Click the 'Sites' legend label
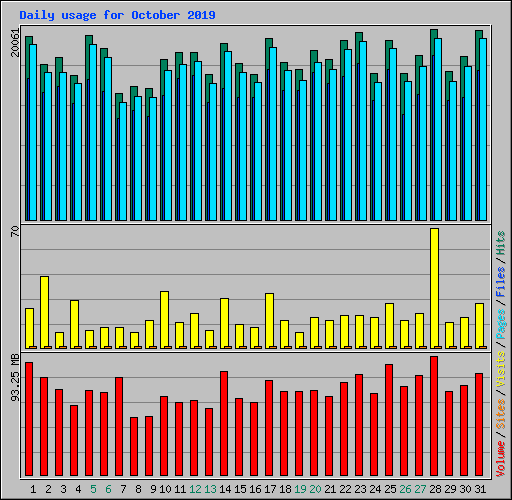The height and width of the screenshot is (500, 512). pos(500,414)
